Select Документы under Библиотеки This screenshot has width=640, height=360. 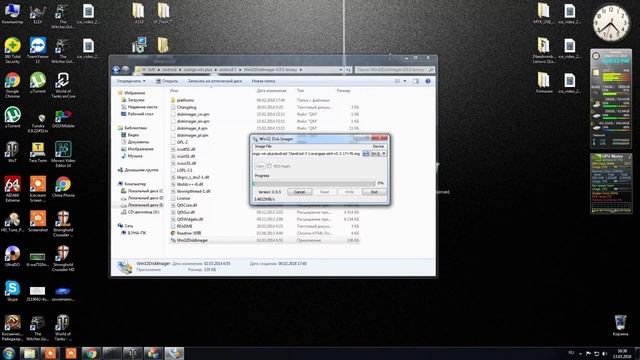click(x=135, y=142)
